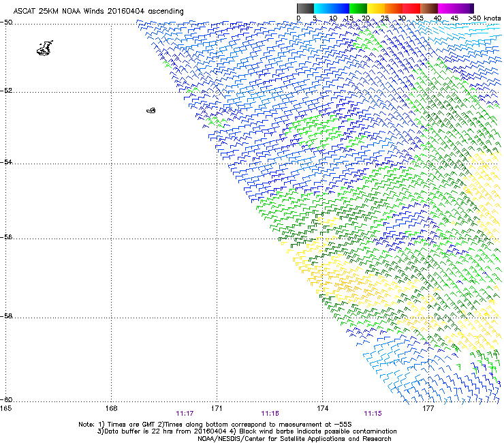Image resolution: width=504 pixels, height=443 pixels.
Task: Click the green 15-20 knots legend color
Action: tap(358, 8)
